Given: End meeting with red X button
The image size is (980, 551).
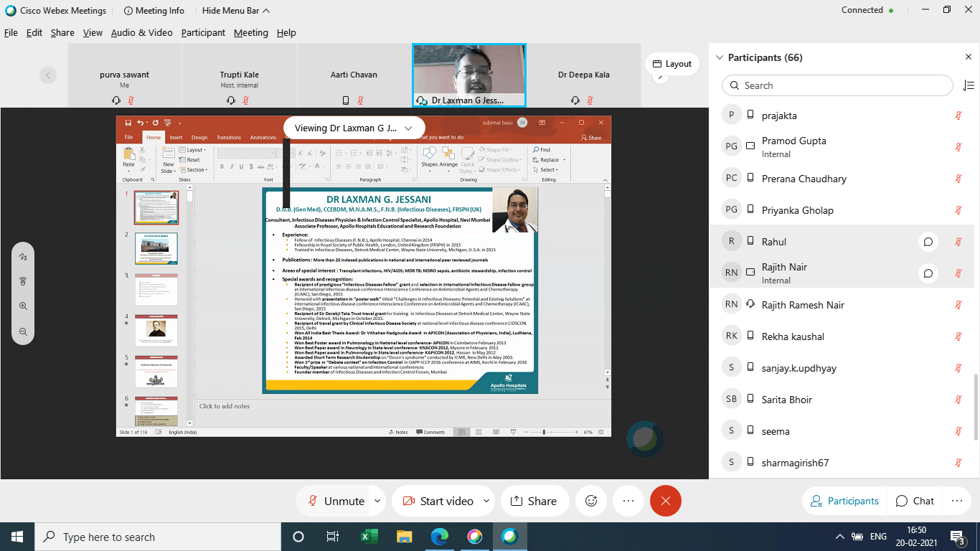Looking at the screenshot, I should 665,501.
